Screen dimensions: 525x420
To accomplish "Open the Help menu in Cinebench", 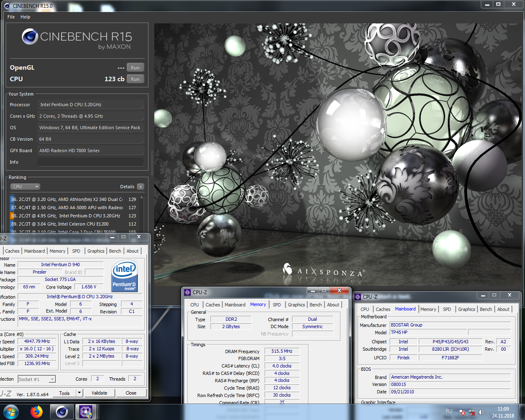I will tap(25, 17).
